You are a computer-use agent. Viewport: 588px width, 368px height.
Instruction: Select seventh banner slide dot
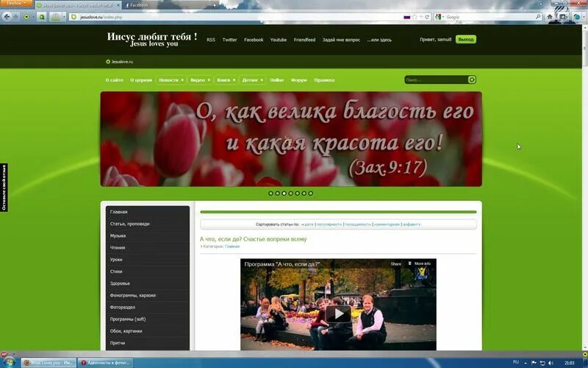(310, 194)
